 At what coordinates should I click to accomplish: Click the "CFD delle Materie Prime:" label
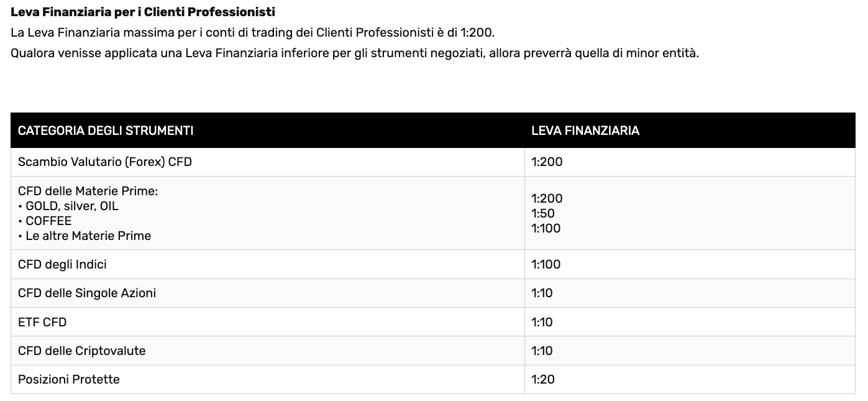pos(88,191)
